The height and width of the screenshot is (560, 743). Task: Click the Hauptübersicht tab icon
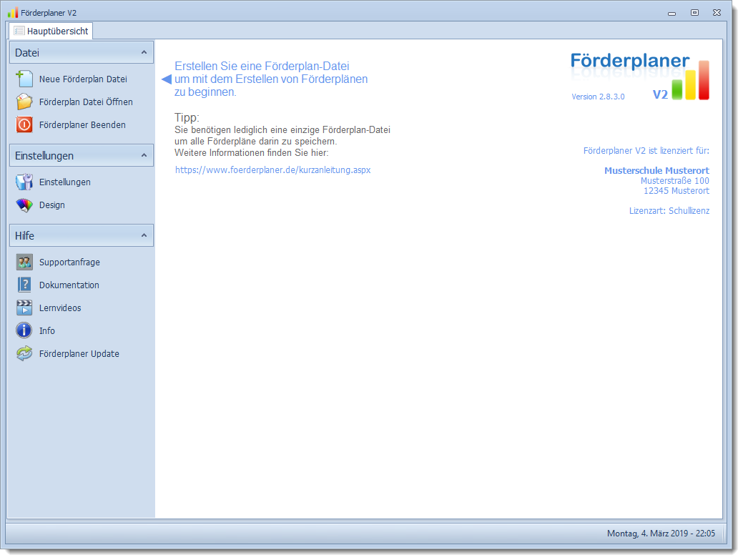pos(19,31)
